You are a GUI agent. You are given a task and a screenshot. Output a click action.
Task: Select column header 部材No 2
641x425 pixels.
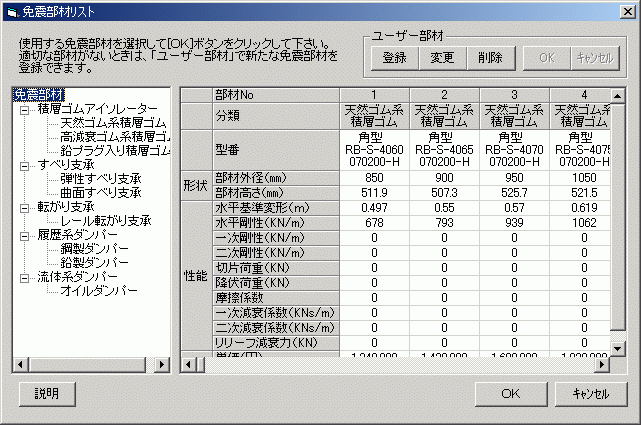click(x=444, y=95)
